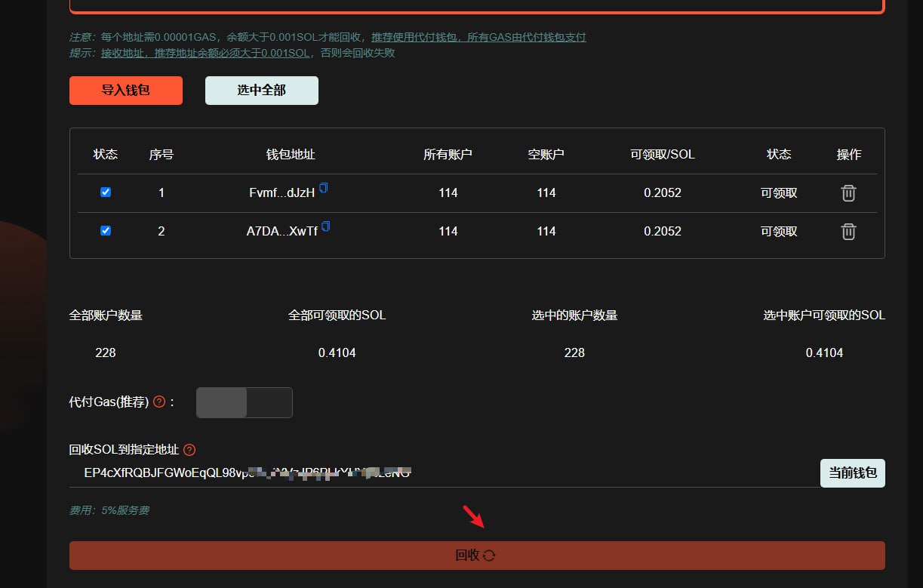Image resolution: width=923 pixels, height=588 pixels.
Task: Click the 选中账户可领取的SOL label
Action: tap(824, 315)
